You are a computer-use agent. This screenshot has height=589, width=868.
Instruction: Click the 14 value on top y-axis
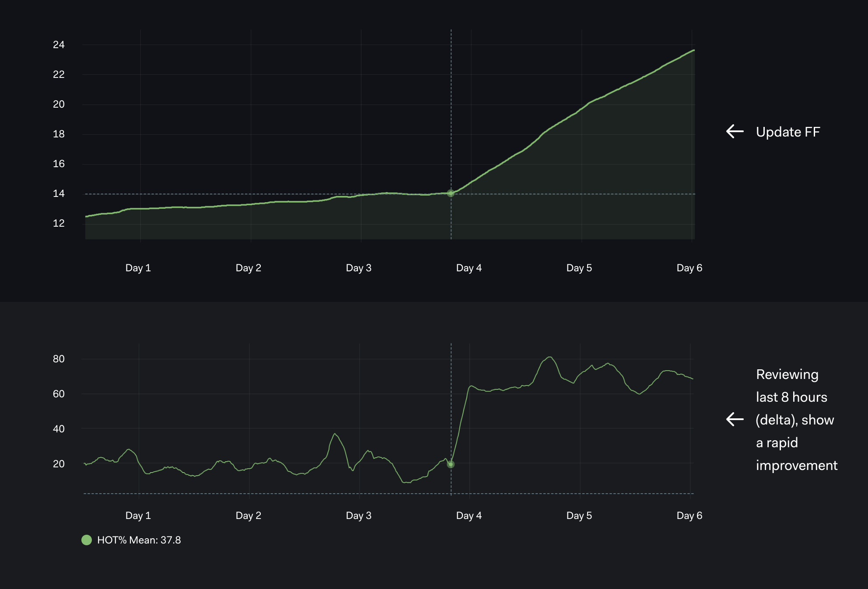(59, 193)
